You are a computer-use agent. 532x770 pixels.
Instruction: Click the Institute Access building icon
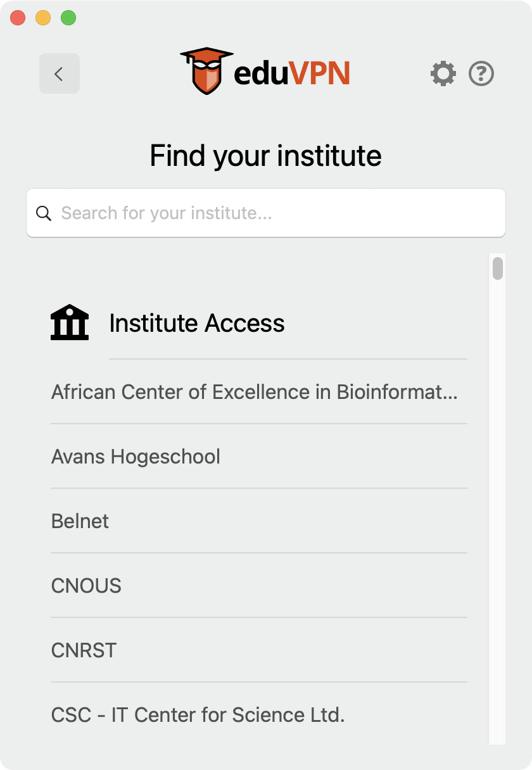click(x=70, y=322)
